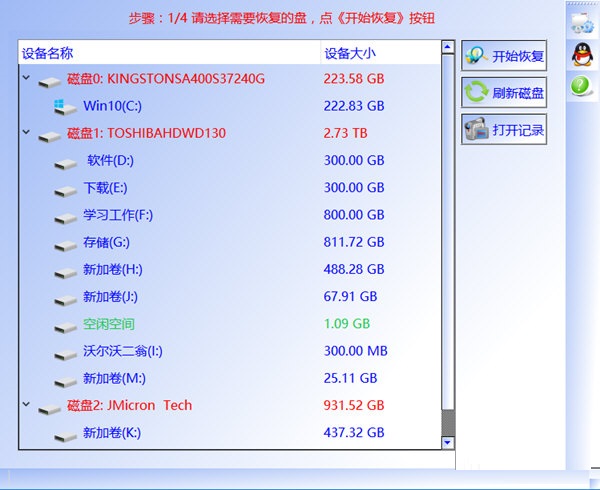Select the green 空闲空间 entry
This screenshot has width=600, height=490.
click(x=109, y=324)
